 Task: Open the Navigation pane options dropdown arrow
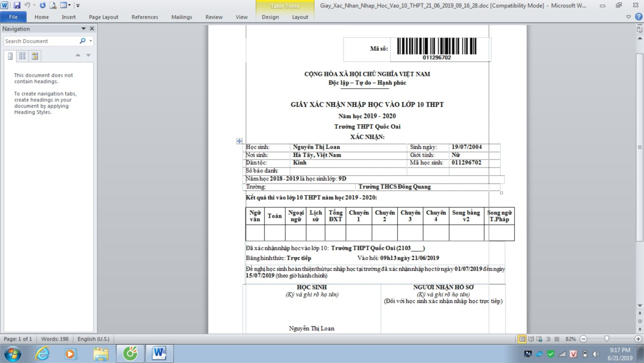83,29
